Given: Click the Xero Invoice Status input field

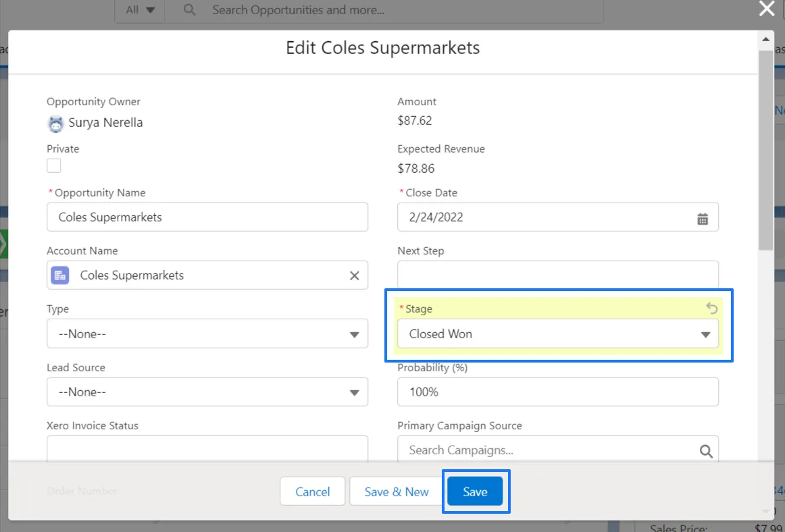Looking at the screenshot, I should pyautogui.click(x=207, y=449).
